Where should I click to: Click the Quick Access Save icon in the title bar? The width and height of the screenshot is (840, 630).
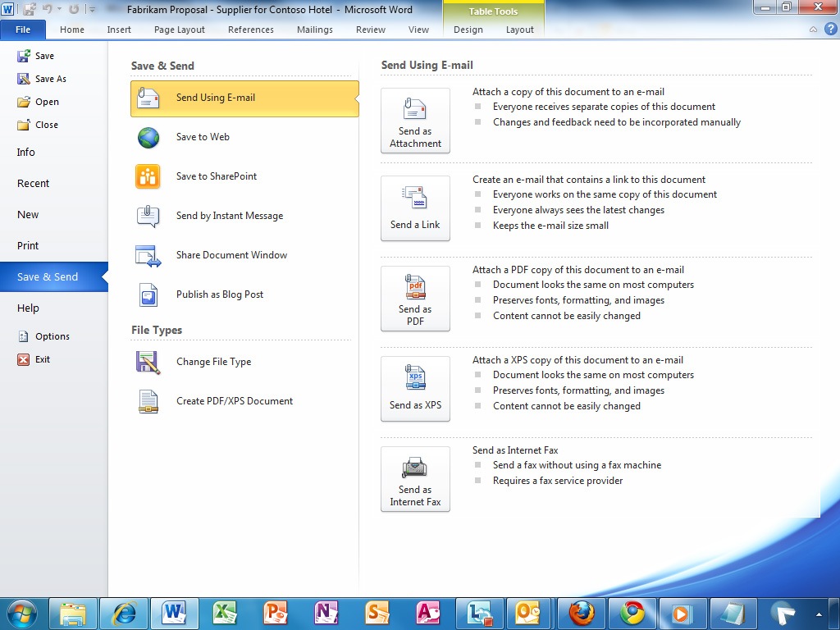click(x=30, y=9)
